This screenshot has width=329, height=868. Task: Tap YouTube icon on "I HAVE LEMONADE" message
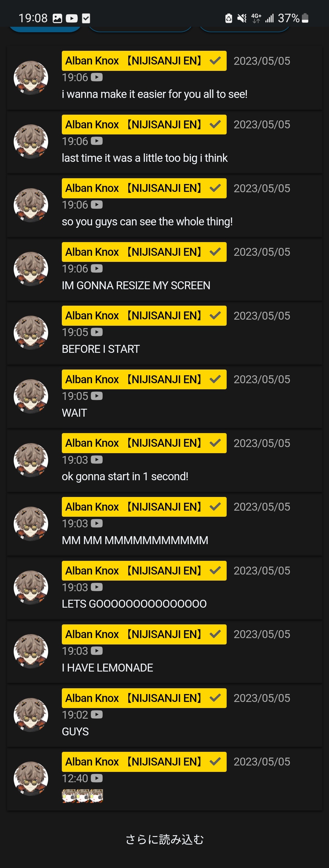click(x=97, y=651)
